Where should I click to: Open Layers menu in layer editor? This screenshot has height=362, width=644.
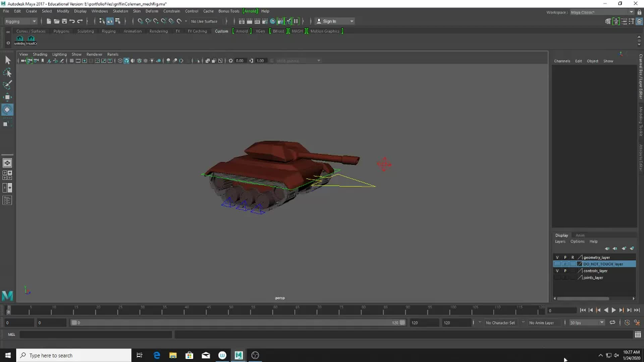pyautogui.click(x=560, y=241)
